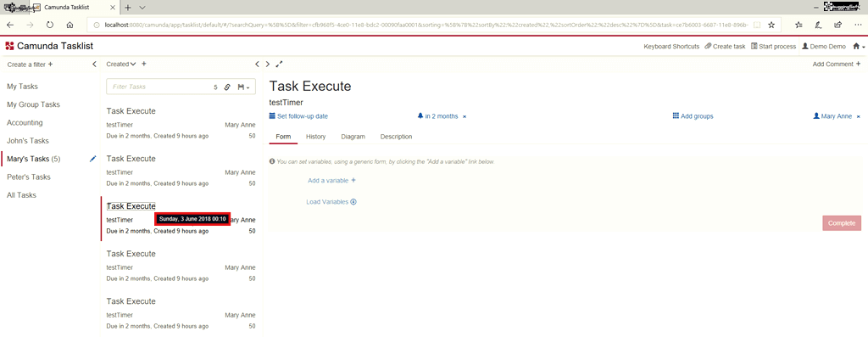Remove assignee Mary Anne with x
Screen dimensions: 868x337
coord(858,116)
